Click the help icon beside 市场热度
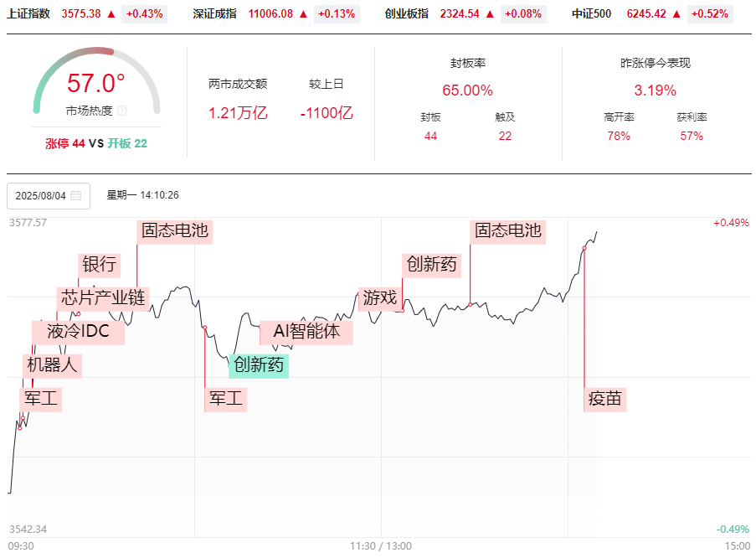 [122, 111]
